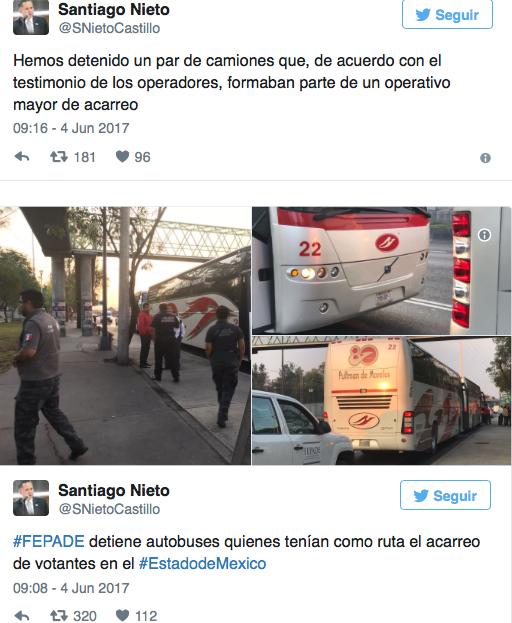
Task: Open the 09:16 - 4 Jun 2017 timestamp
Action: tap(71, 128)
